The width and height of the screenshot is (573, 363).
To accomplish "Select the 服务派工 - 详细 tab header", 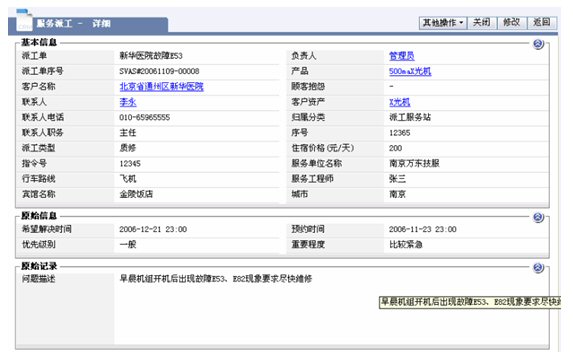I will pyautogui.click(x=88, y=24).
